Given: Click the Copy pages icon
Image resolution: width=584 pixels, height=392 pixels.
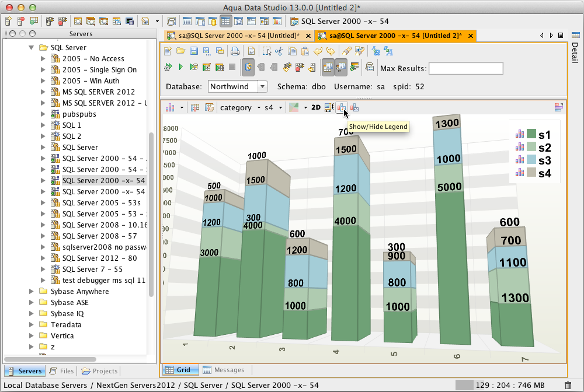Looking at the screenshot, I should tap(293, 51).
